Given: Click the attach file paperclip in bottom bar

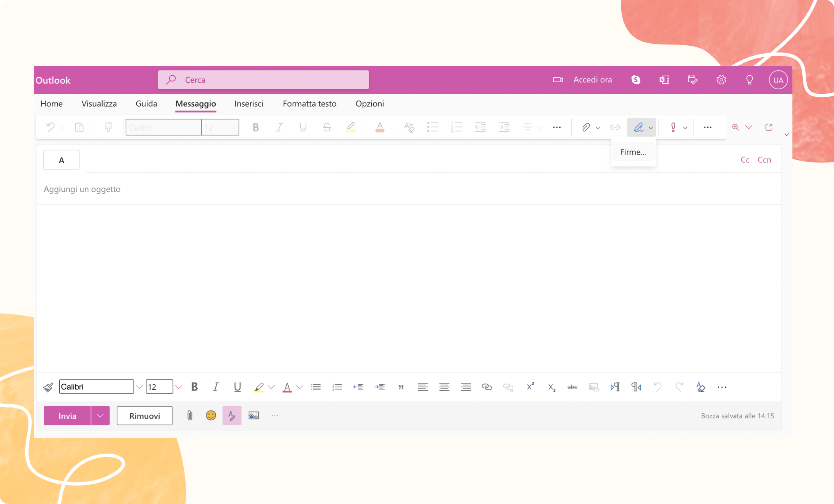Looking at the screenshot, I should pyautogui.click(x=190, y=416).
